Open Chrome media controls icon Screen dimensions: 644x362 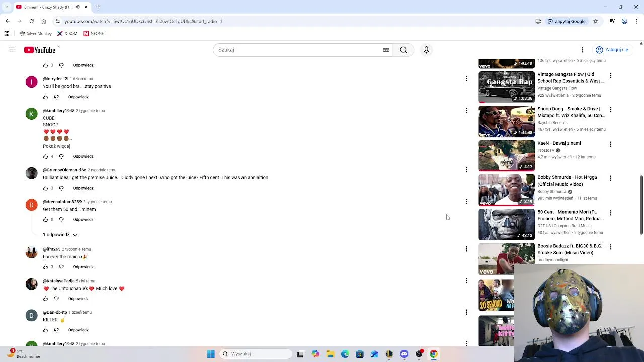612,21
